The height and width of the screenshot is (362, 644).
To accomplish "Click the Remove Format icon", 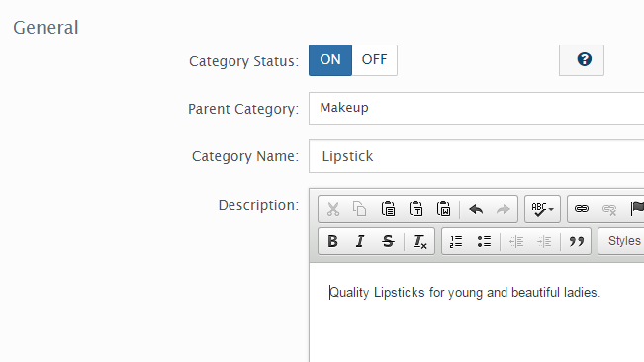I will (419, 241).
